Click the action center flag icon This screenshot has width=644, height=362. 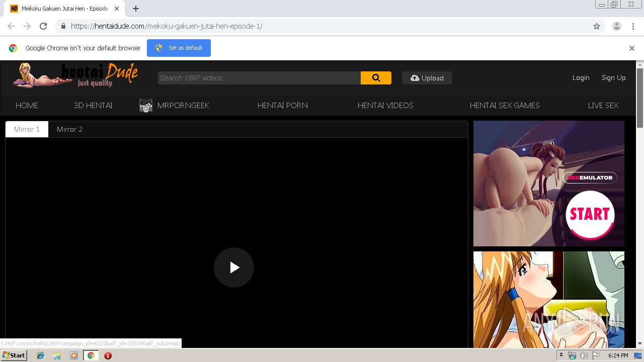[596, 355]
